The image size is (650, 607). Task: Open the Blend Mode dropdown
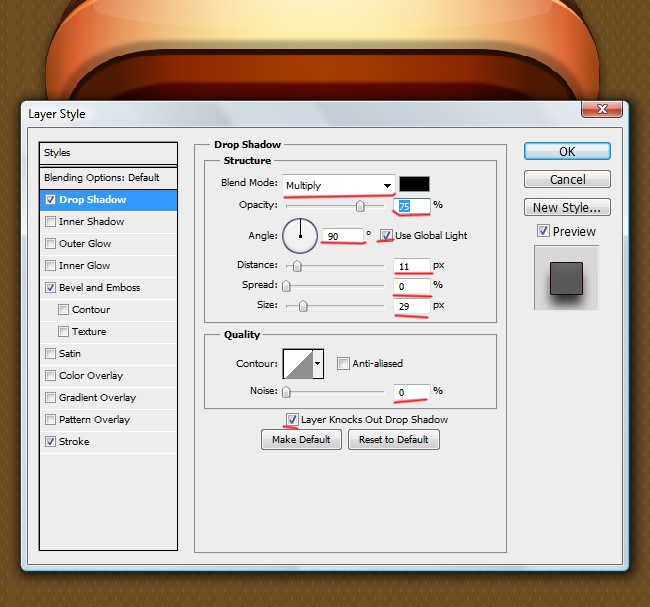tap(338, 185)
